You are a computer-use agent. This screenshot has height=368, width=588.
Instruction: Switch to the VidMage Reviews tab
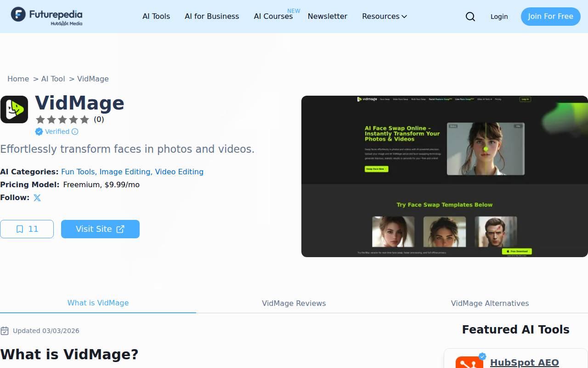(294, 303)
